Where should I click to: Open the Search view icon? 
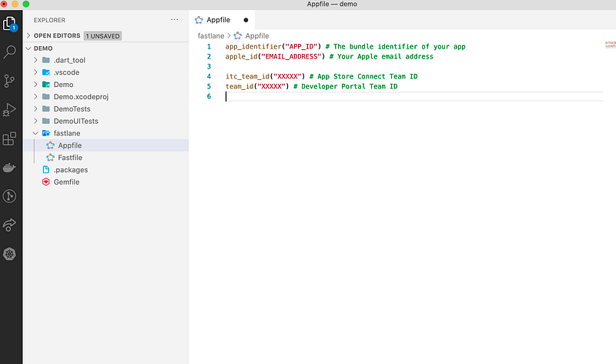(x=9, y=52)
